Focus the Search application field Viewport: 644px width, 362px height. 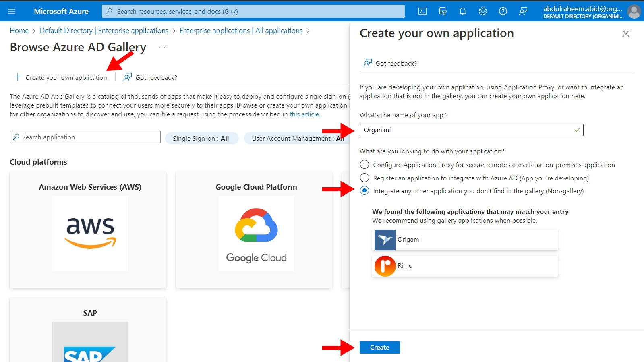pos(85,137)
